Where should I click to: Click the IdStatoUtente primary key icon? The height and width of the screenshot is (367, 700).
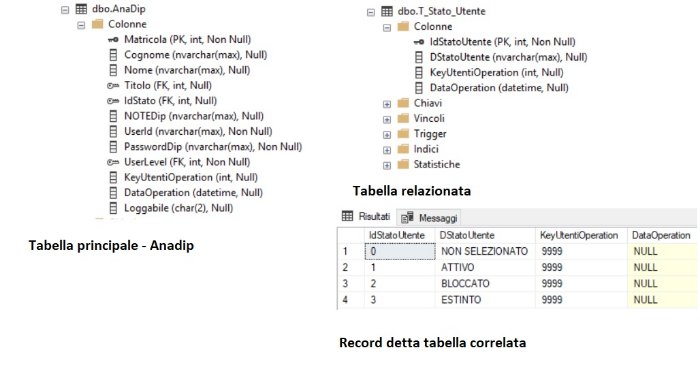[x=419, y=42]
